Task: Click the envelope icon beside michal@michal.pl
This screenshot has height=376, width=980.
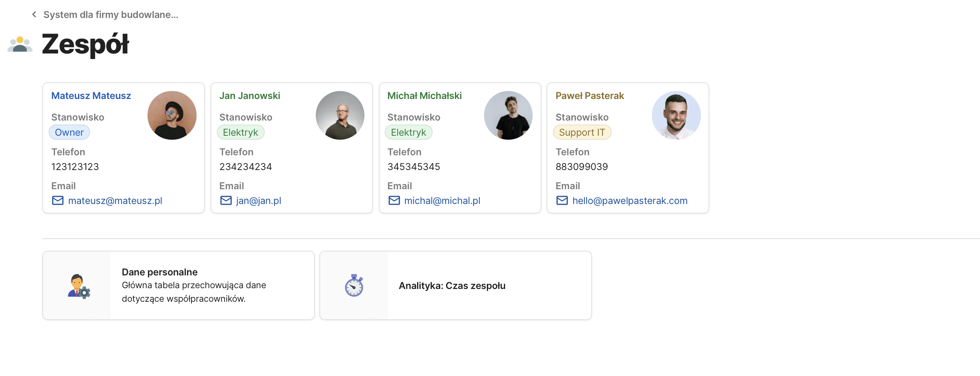Action: point(394,200)
